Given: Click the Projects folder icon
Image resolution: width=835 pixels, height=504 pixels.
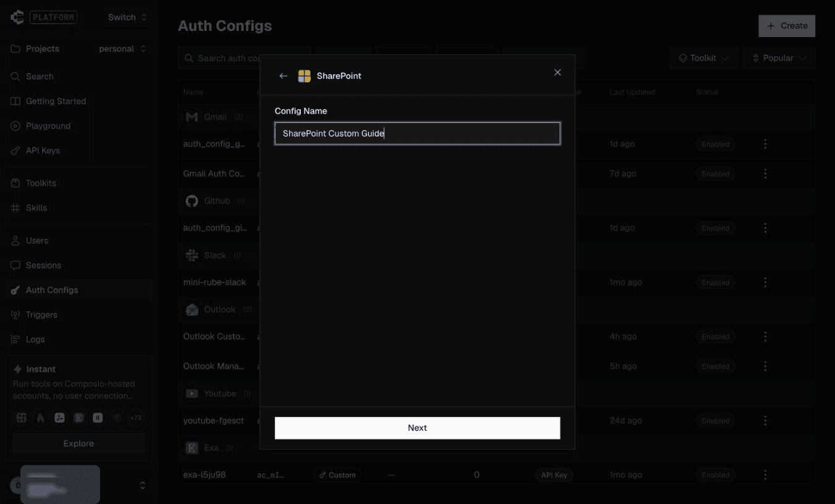Looking at the screenshot, I should 15,49.
